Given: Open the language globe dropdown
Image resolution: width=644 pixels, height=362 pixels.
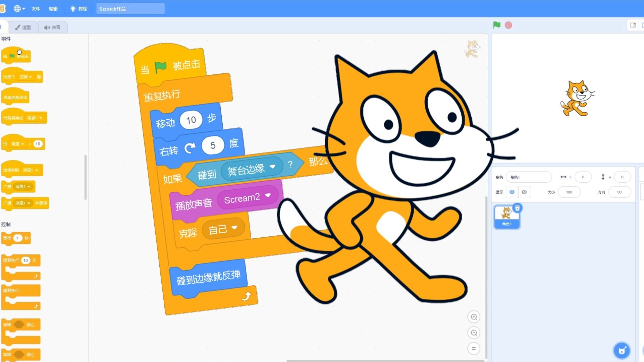Looking at the screenshot, I should click(x=19, y=9).
